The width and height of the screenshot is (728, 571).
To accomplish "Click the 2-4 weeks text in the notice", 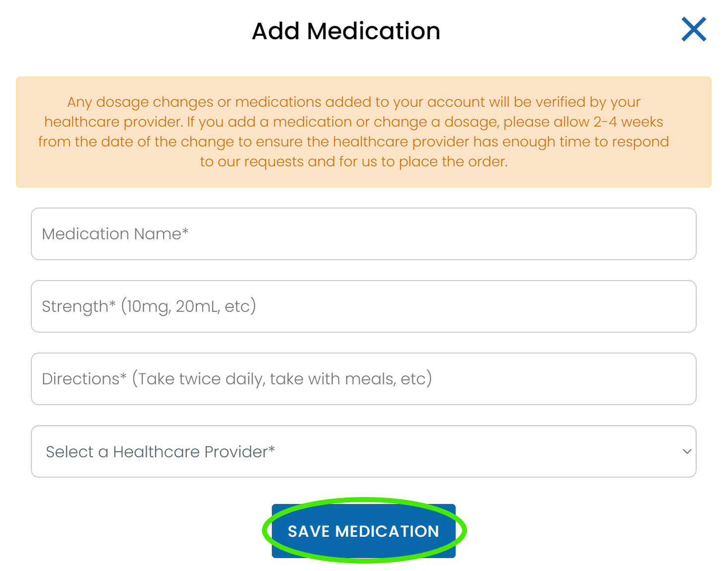I will (x=628, y=122).
